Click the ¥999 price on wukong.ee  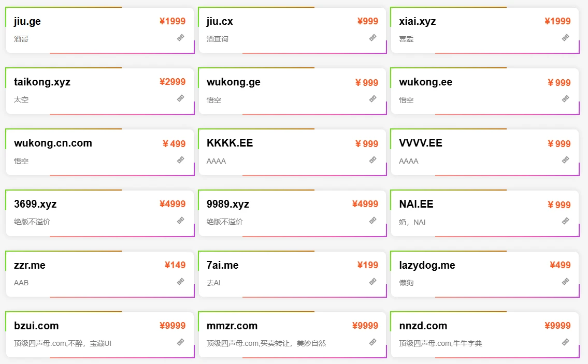[559, 83]
